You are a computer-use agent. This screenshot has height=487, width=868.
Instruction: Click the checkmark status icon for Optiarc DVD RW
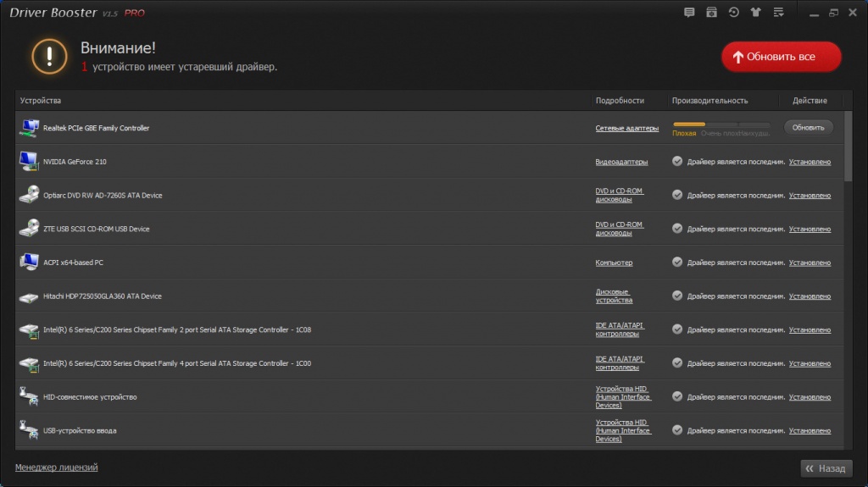pyautogui.click(x=677, y=195)
